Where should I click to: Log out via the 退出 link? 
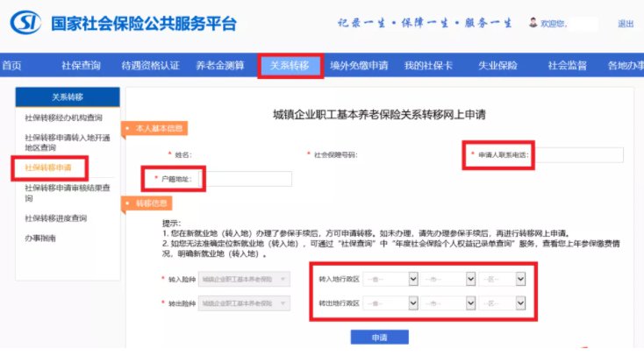[x=626, y=24]
